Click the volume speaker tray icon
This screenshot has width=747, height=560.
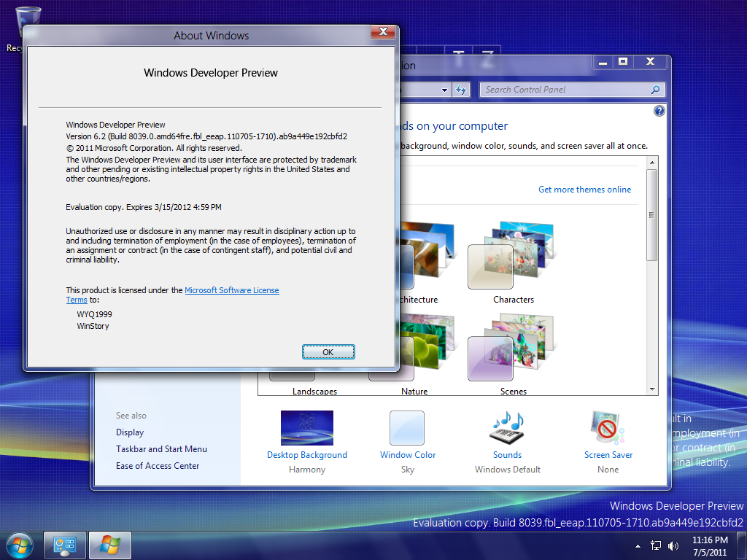coord(673,545)
